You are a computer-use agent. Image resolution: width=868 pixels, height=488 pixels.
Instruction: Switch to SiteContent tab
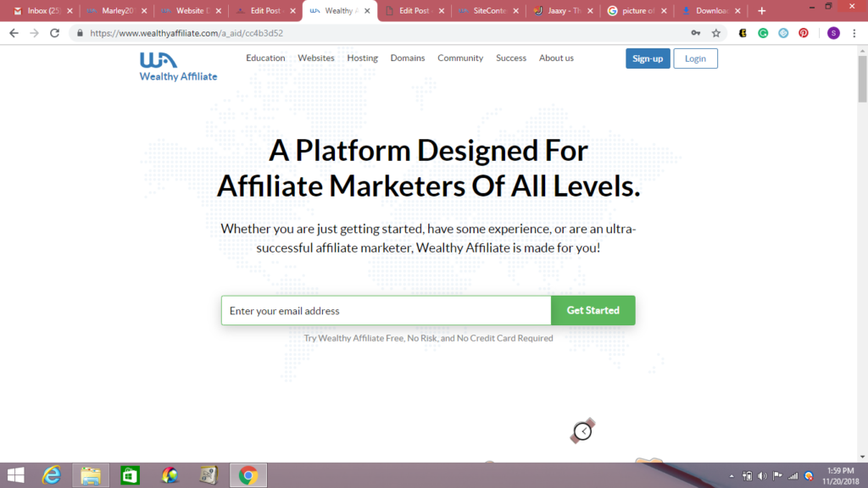[487, 10]
